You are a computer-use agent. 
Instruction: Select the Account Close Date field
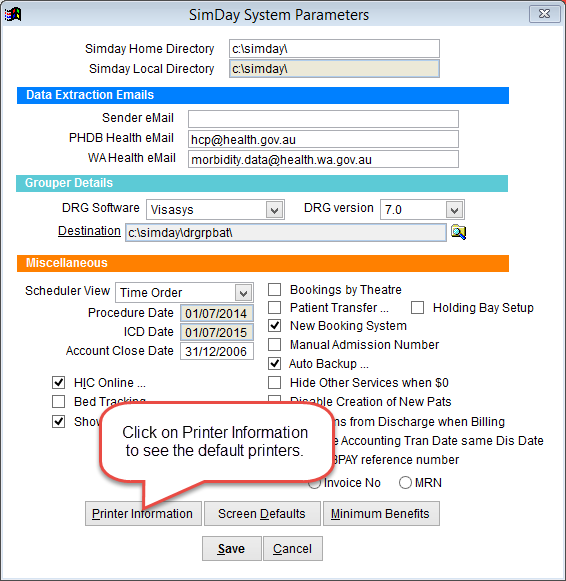click(x=217, y=351)
